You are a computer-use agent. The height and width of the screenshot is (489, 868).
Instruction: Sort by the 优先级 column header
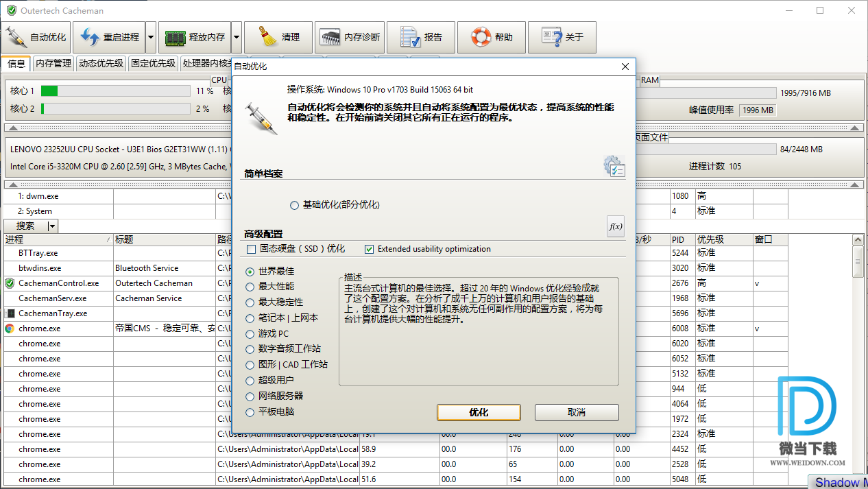[724, 240]
